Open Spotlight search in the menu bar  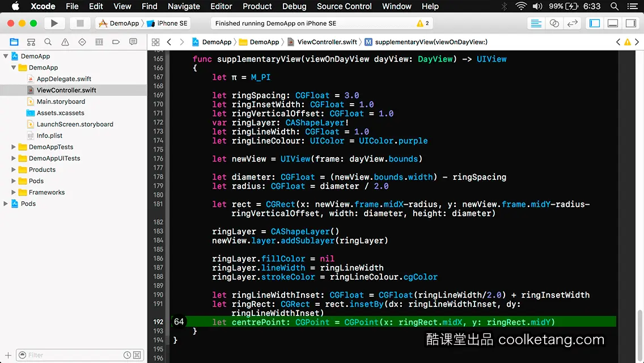615,6
